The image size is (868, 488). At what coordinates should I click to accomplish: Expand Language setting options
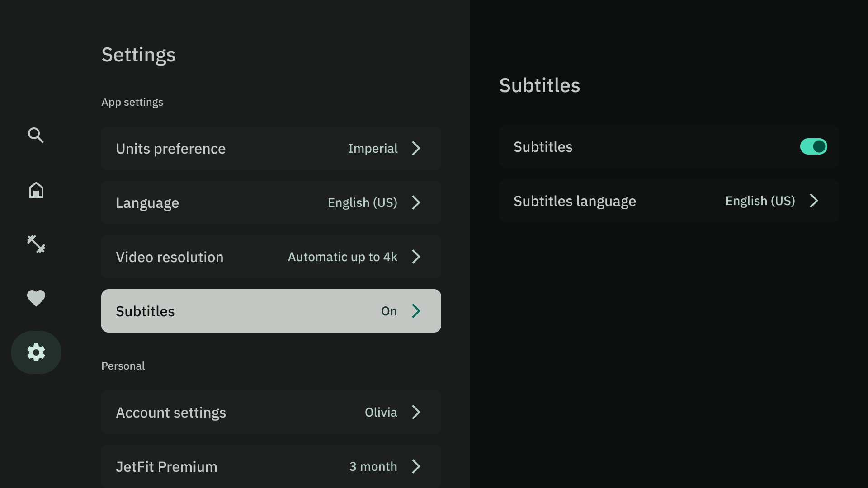(271, 202)
